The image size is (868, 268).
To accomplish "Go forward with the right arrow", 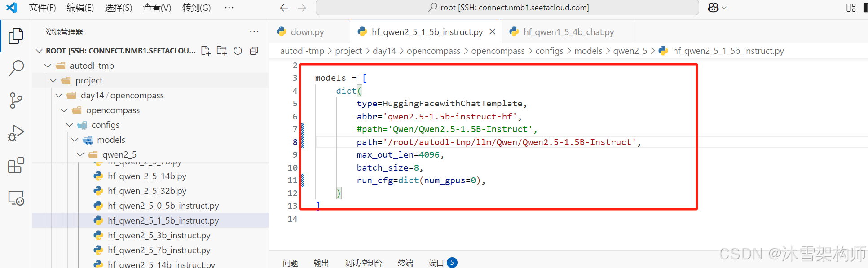I will pyautogui.click(x=302, y=8).
